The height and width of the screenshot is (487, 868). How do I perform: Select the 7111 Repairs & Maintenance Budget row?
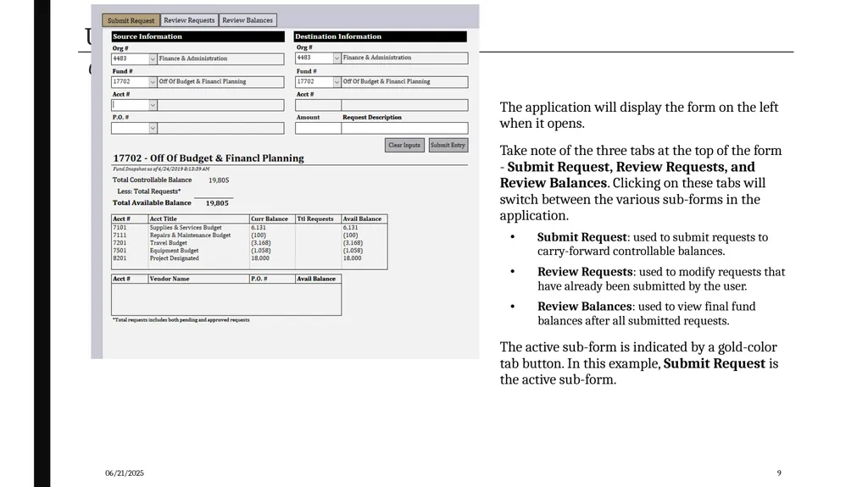pyautogui.click(x=249, y=235)
